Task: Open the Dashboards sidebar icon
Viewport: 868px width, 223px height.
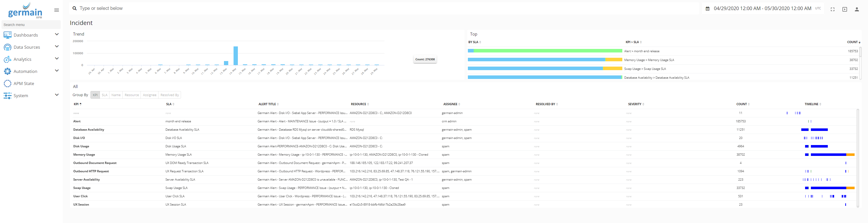Action: tap(7, 35)
